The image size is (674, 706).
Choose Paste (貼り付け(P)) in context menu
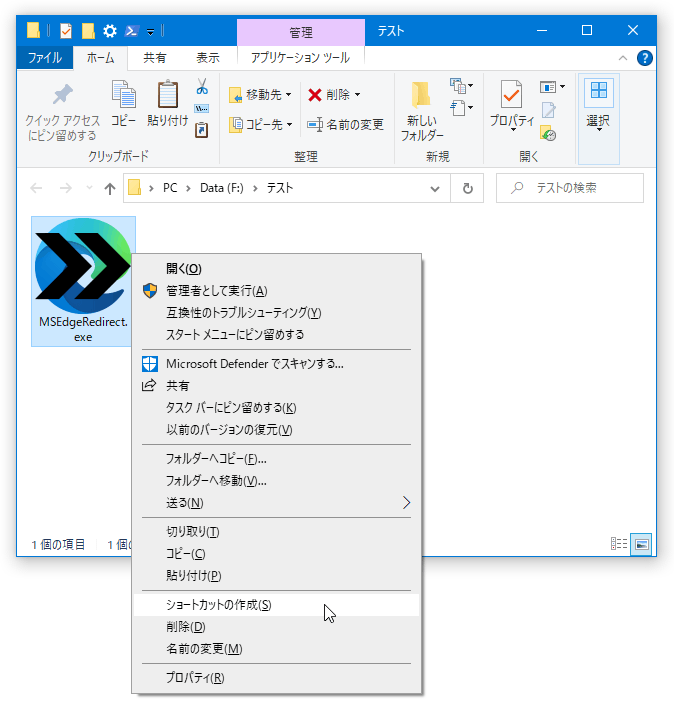click(x=276, y=576)
